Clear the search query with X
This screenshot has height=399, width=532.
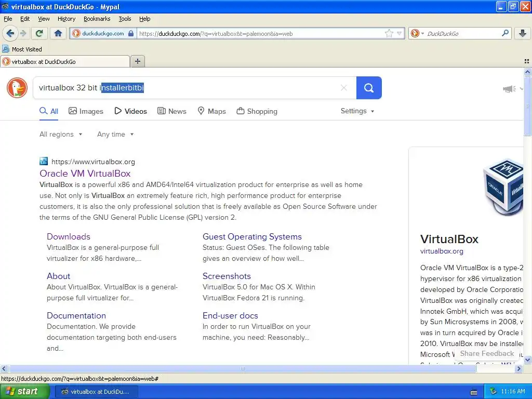point(344,88)
